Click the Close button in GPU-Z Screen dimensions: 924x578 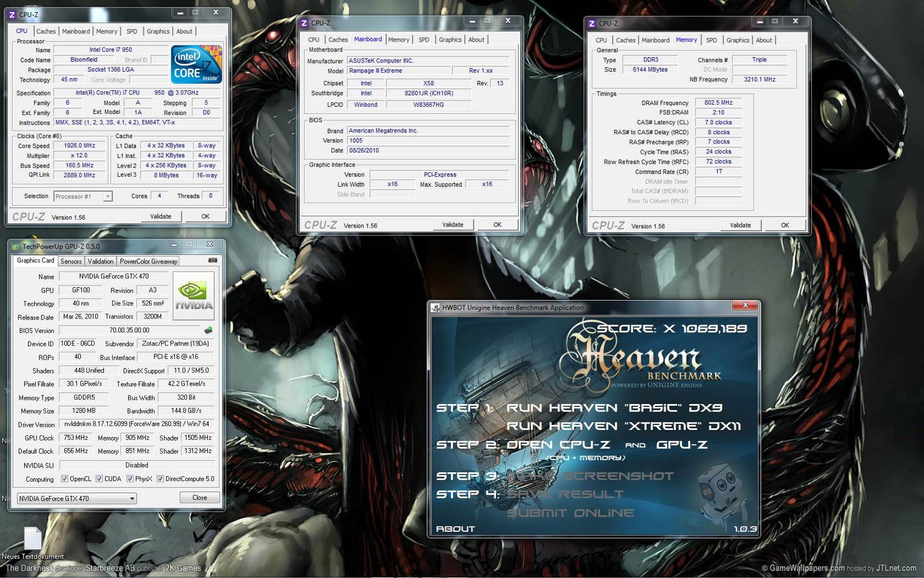tap(200, 498)
